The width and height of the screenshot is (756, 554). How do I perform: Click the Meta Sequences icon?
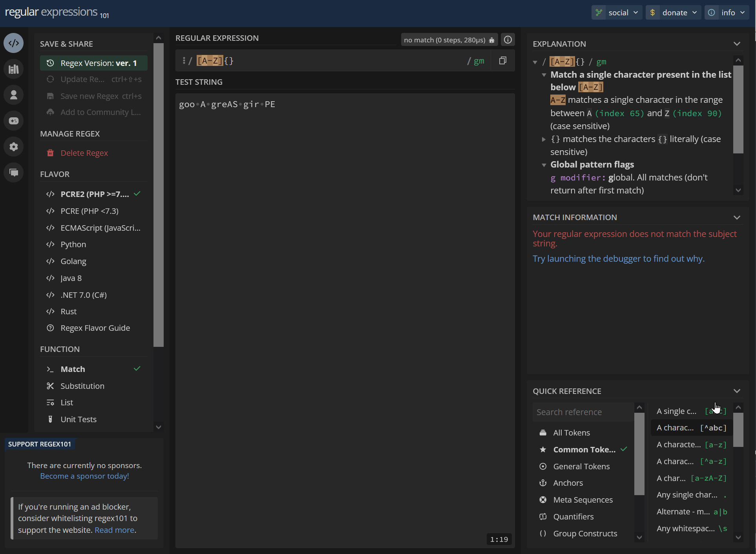(543, 500)
